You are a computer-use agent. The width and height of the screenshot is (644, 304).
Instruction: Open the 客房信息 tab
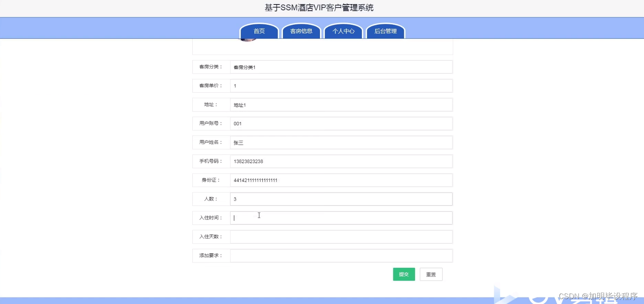[x=301, y=31]
